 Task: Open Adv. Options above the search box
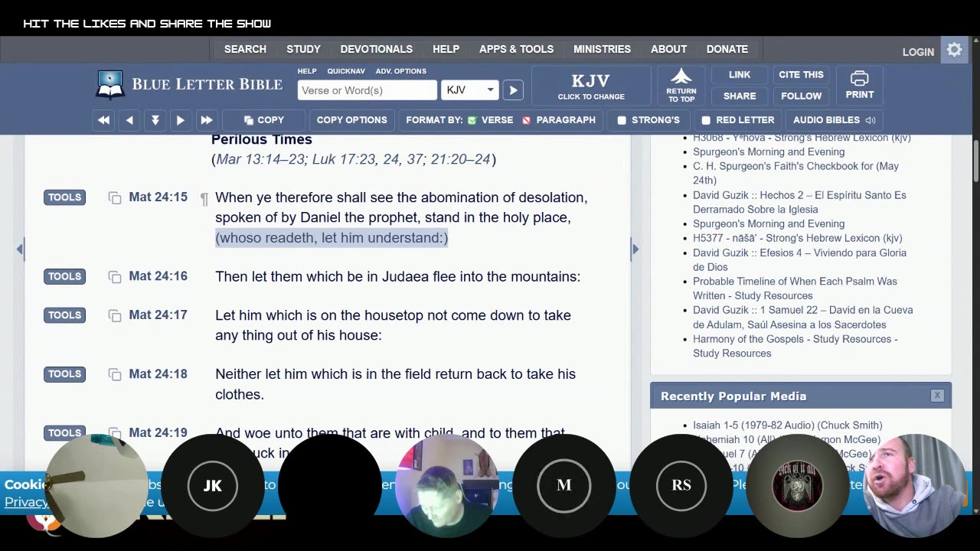click(401, 71)
